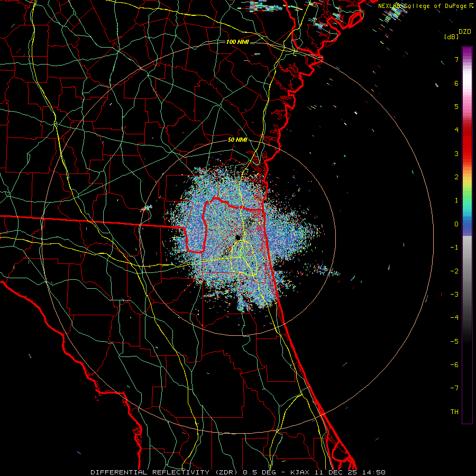Image resolution: width=476 pixels, height=476 pixels.
Task: Click the 1 value on color scale
Action: 456,200
